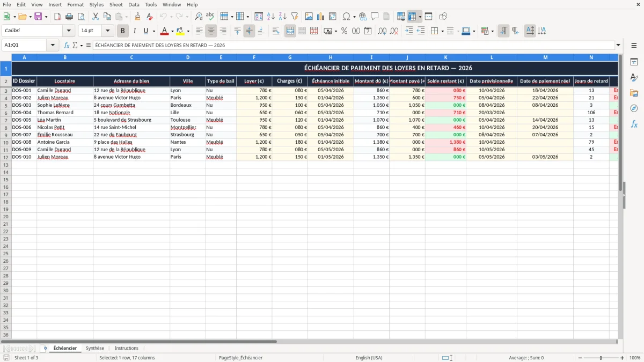Image resolution: width=644 pixels, height=362 pixels.
Task: Open sidebar Properties panel icon
Action: tap(634, 62)
